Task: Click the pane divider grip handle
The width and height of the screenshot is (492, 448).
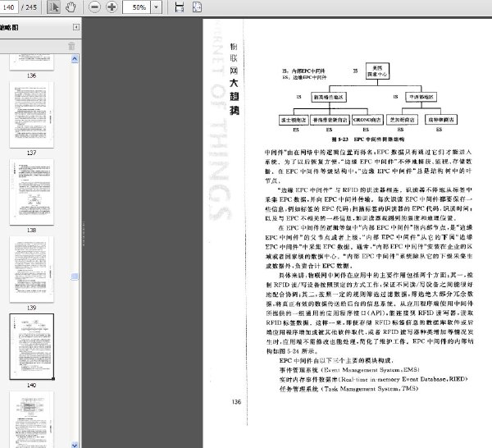Action: coord(84,234)
